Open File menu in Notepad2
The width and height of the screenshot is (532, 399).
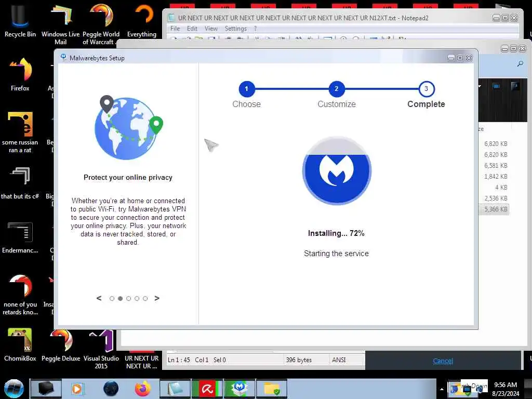[x=175, y=29]
